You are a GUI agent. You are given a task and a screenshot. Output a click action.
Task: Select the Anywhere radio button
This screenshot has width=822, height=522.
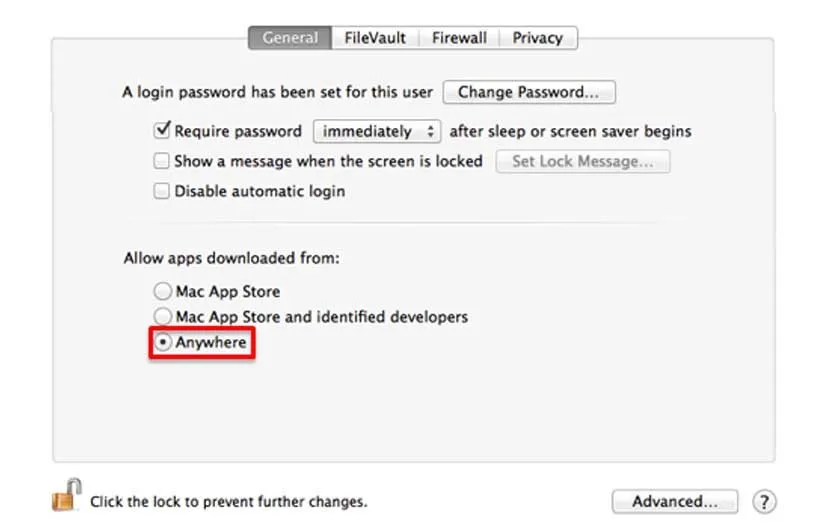[162, 342]
